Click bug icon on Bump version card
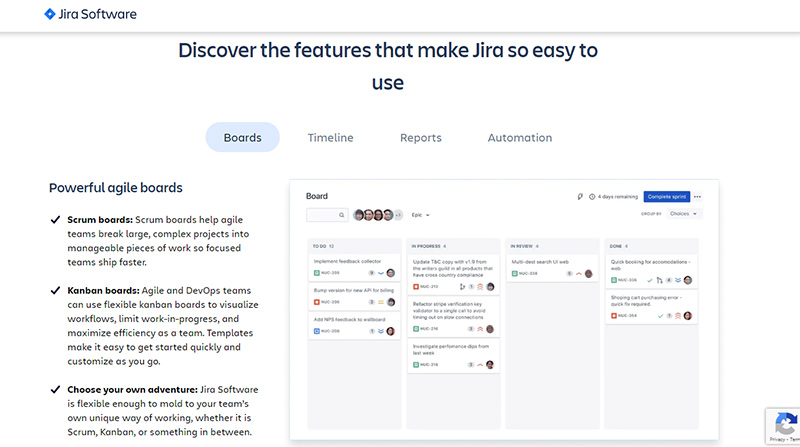Screen dimensions: 800x447 (x=317, y=302)
